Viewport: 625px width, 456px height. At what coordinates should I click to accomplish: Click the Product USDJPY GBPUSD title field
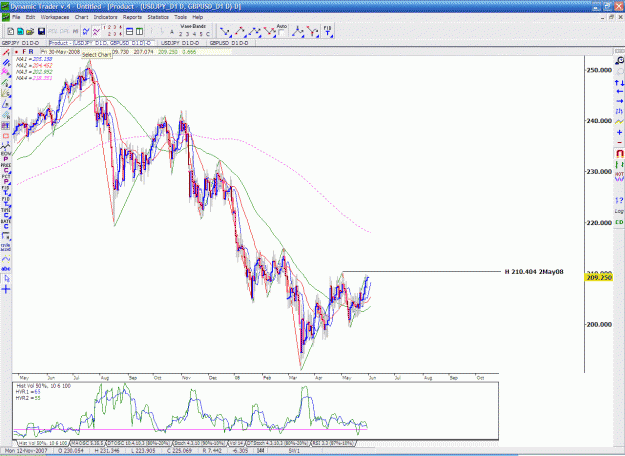[x=102, y=43]
